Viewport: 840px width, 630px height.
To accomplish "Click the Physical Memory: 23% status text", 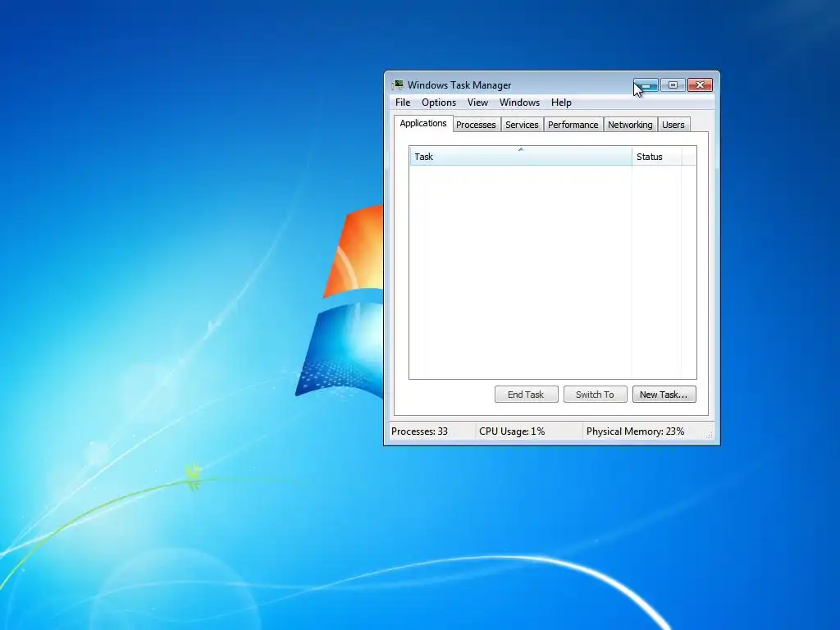I will coord(636,431).
